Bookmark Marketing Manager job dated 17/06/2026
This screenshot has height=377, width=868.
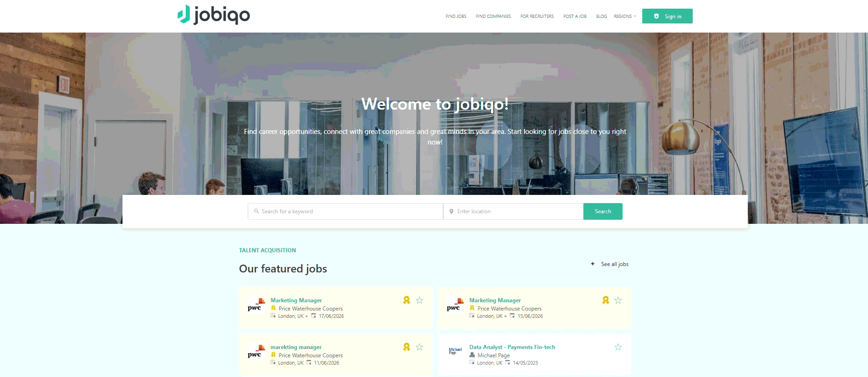pyautogui.click(x=419, y=300)
